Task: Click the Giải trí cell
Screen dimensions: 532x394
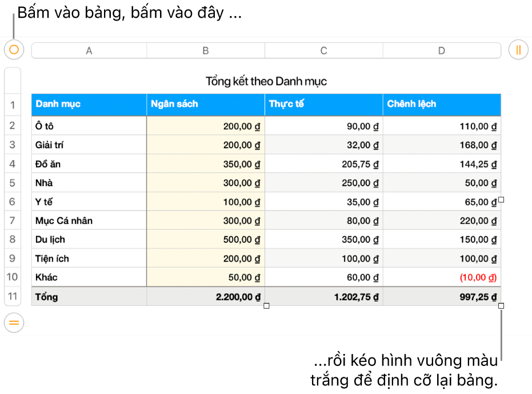Action: point(89,145)
